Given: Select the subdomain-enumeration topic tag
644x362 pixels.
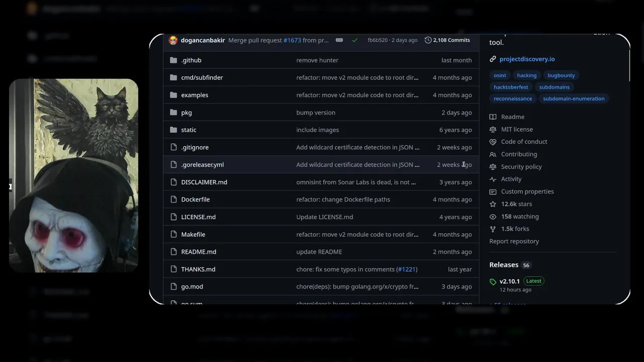Looking at the screenshot, I should point(574,99).
